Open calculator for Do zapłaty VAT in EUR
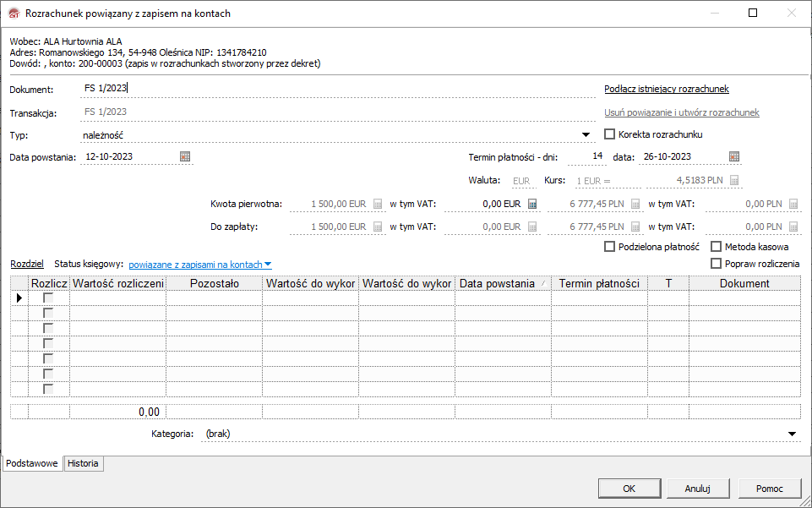Image resolution: width=812 pixels, height=508 pixels. (x=532, y=227)
